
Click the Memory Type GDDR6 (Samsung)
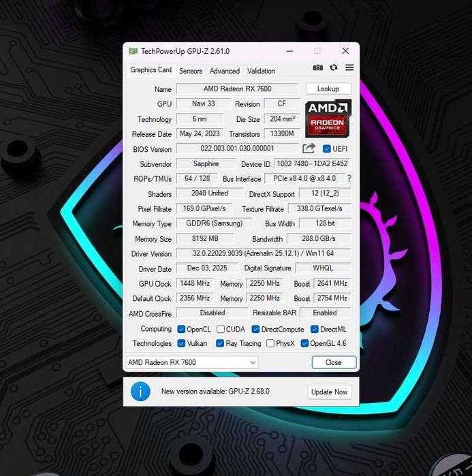point(214,223)
